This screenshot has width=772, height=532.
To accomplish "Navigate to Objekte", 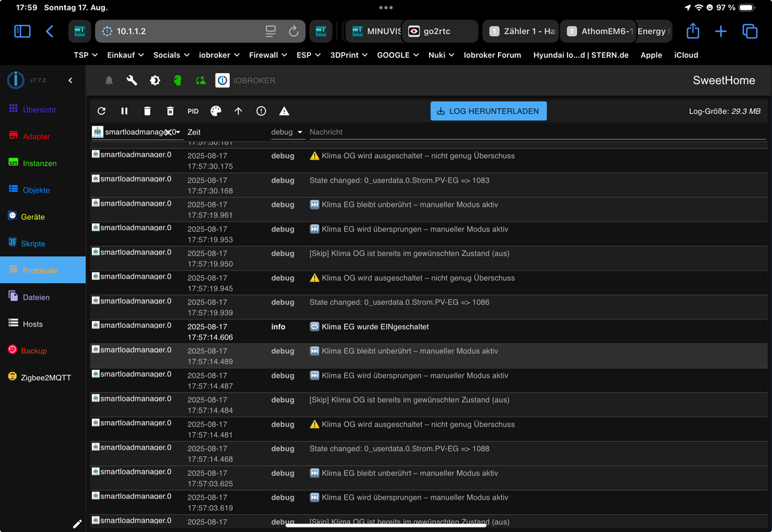I will tap(42, 190).
